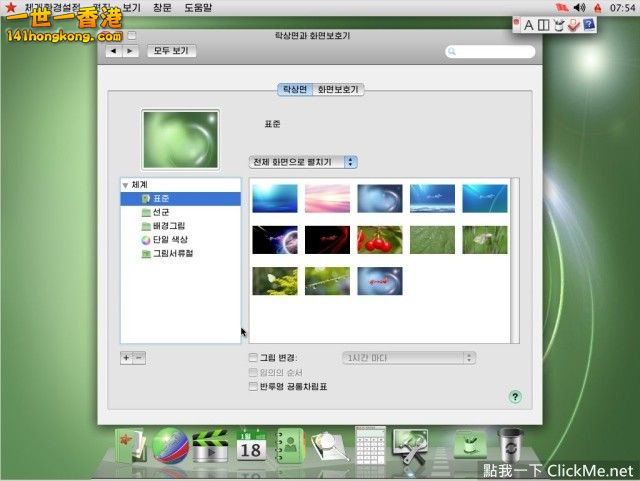Viewport: 640px width, 481px height.
Task: Switch to the 탁상면 tab
Action: coord(295,89)
